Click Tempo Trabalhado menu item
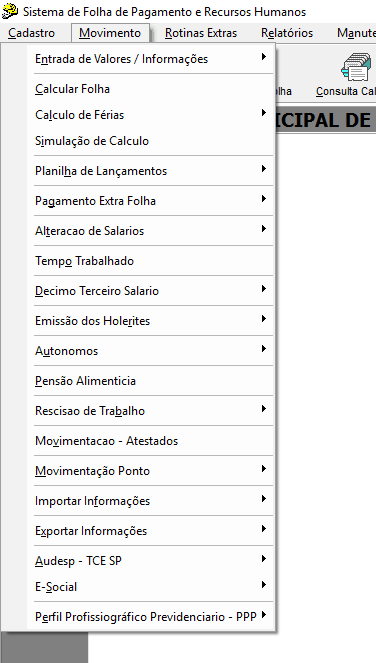The image size is (376, 663). click(151, 261)
